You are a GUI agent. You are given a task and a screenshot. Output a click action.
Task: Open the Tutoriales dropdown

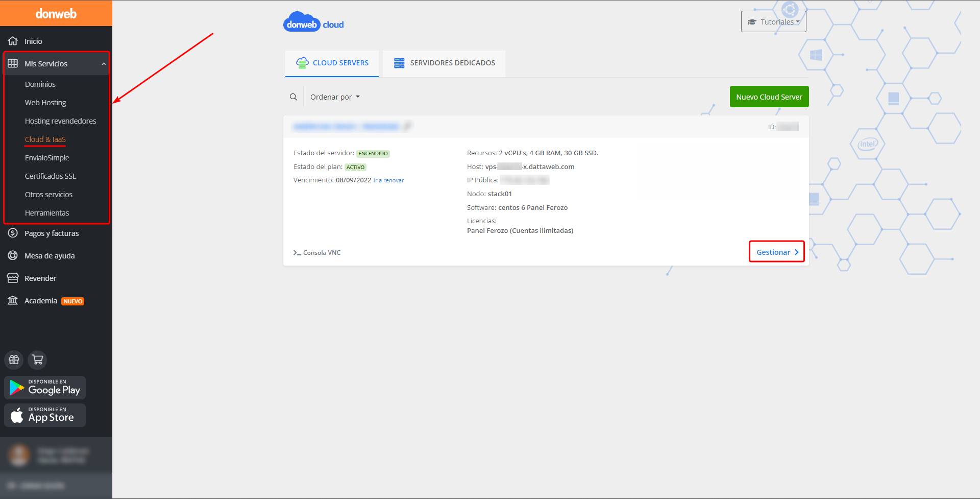773,21
